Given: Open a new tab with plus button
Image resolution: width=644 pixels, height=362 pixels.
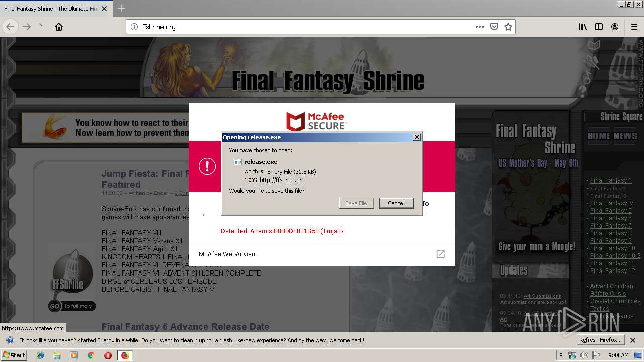Looking at the screenshot, I should [121, 8].
